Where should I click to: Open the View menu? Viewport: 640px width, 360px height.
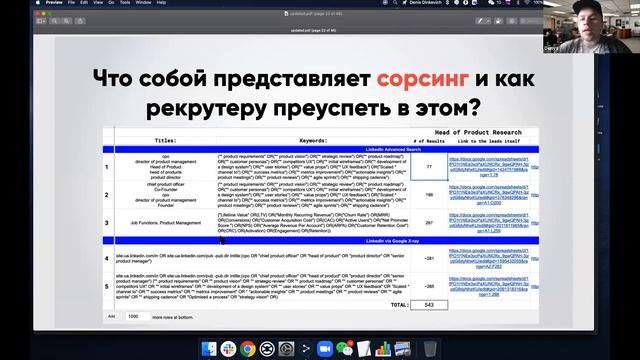click(x=98, y=2)
